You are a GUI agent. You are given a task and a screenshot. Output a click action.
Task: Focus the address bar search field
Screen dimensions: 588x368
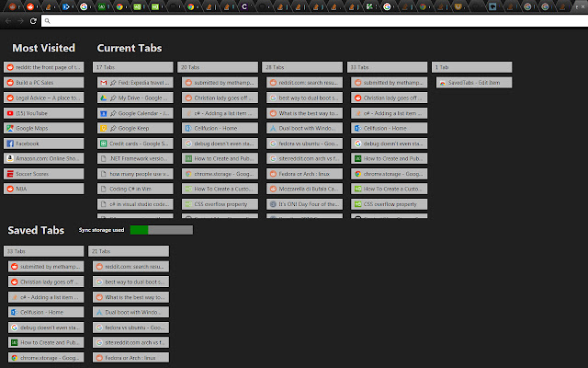point(314,21)
